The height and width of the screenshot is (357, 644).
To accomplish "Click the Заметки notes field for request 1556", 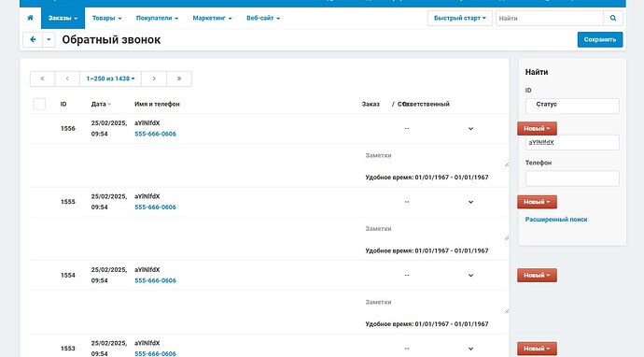I will [435, 156].
